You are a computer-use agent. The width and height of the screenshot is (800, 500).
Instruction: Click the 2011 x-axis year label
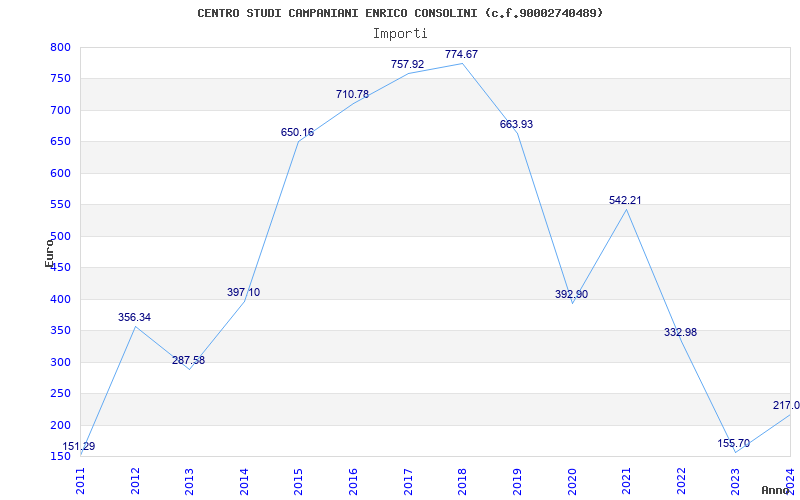click(81, 481)
